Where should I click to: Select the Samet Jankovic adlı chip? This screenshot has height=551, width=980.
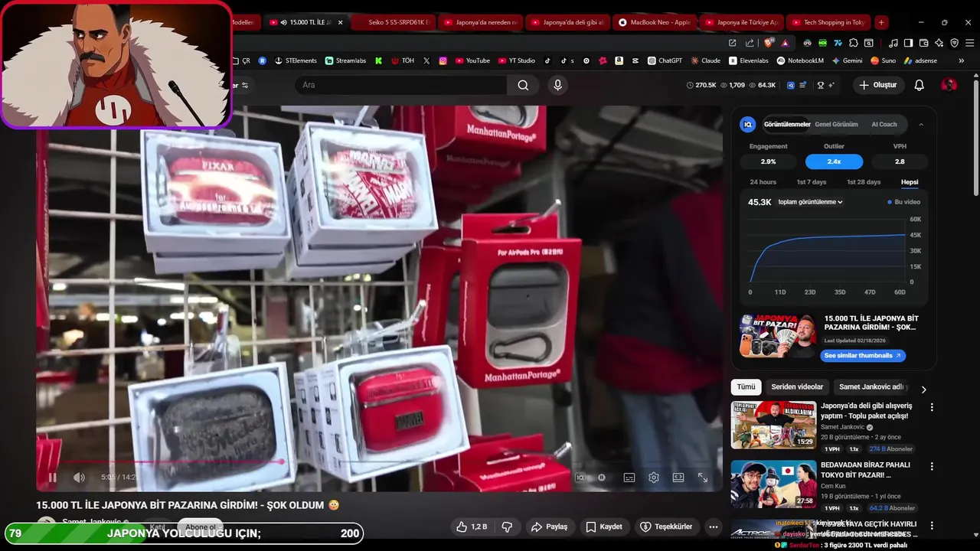871,387
